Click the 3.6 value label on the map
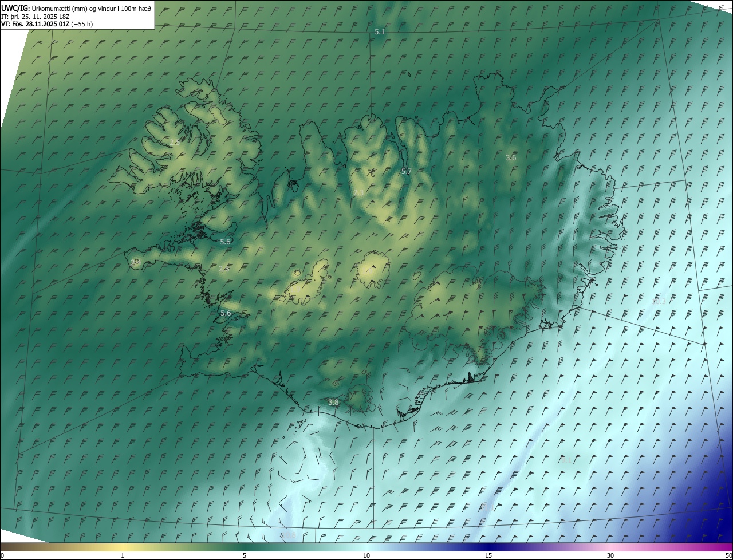This screenshot has width=733, height=560. point(511,157)
